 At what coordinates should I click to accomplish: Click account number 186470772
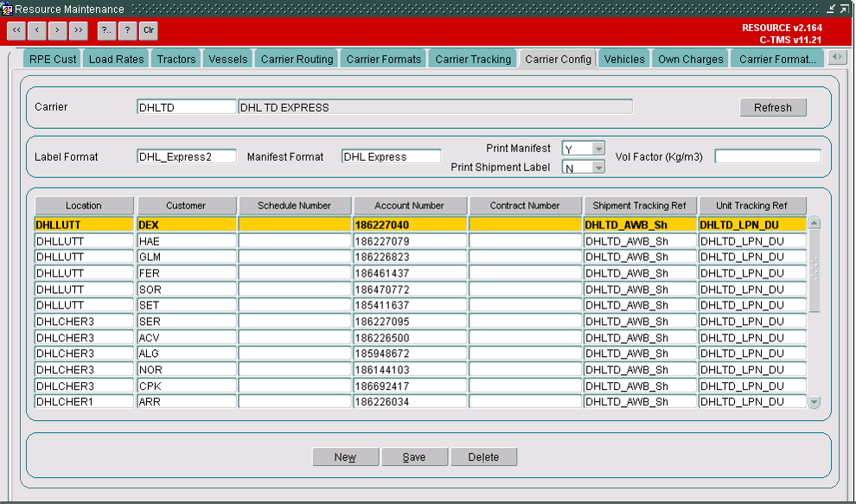(x=410, y=289)
